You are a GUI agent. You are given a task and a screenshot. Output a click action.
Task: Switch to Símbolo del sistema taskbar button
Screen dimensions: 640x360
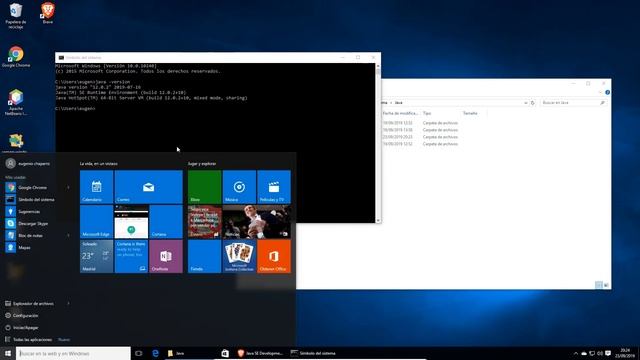pos(313,353)
